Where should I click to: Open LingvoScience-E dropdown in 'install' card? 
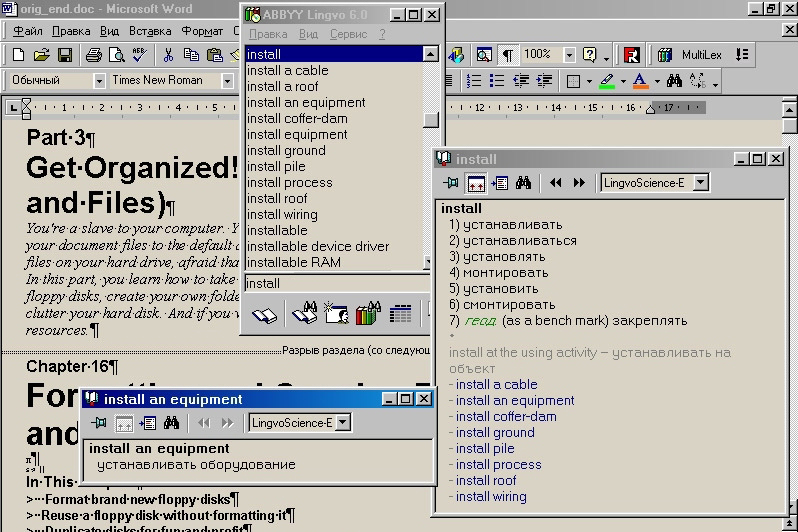click(x=701, y=182)
